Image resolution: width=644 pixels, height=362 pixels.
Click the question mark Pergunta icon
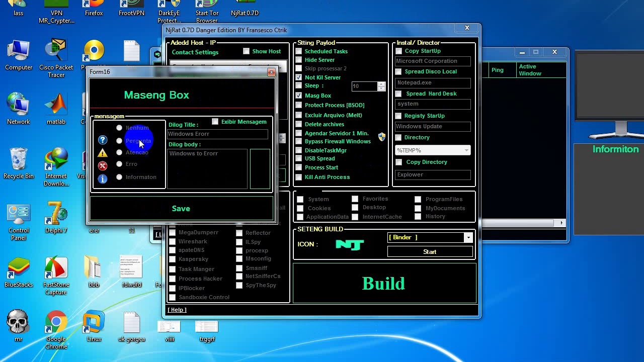[103, 140]
